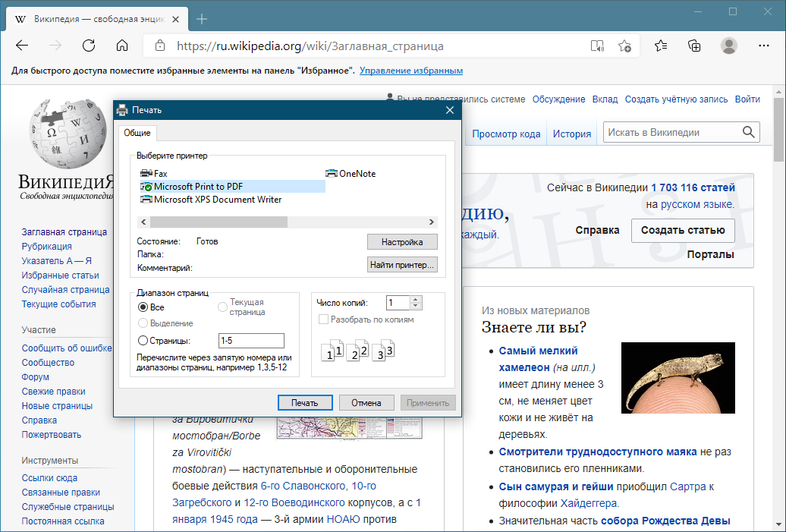Decrease copies with the down spinner arrow
This screenshot has width=786, height=532.
pos(416,306)
